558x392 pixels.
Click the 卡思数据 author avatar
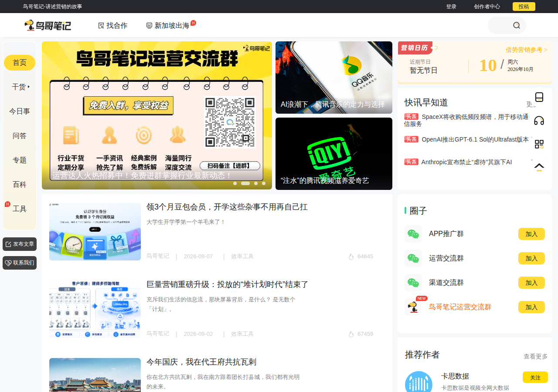418,382
